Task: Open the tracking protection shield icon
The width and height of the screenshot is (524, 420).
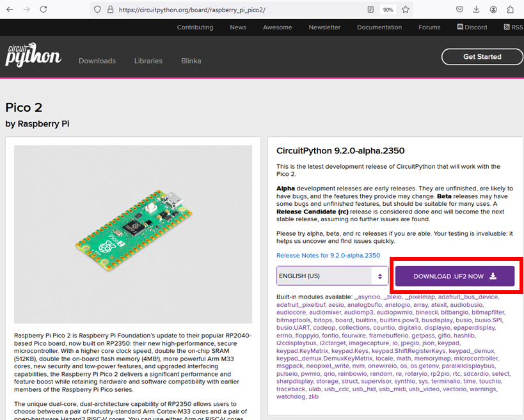Action: click(x=97, y=10)
